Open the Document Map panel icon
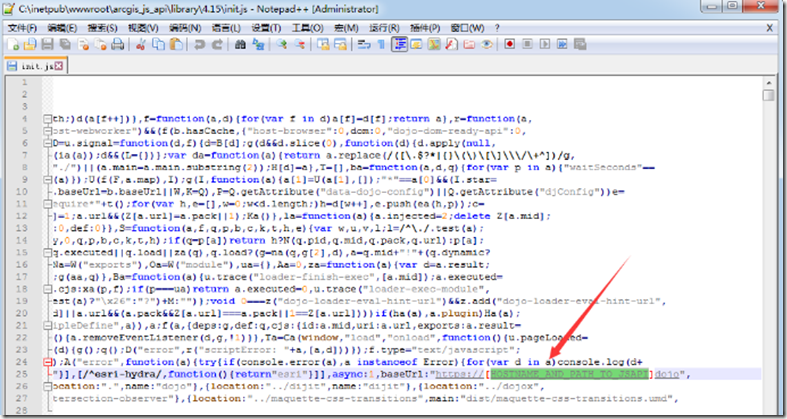 [x=434, y=44]
